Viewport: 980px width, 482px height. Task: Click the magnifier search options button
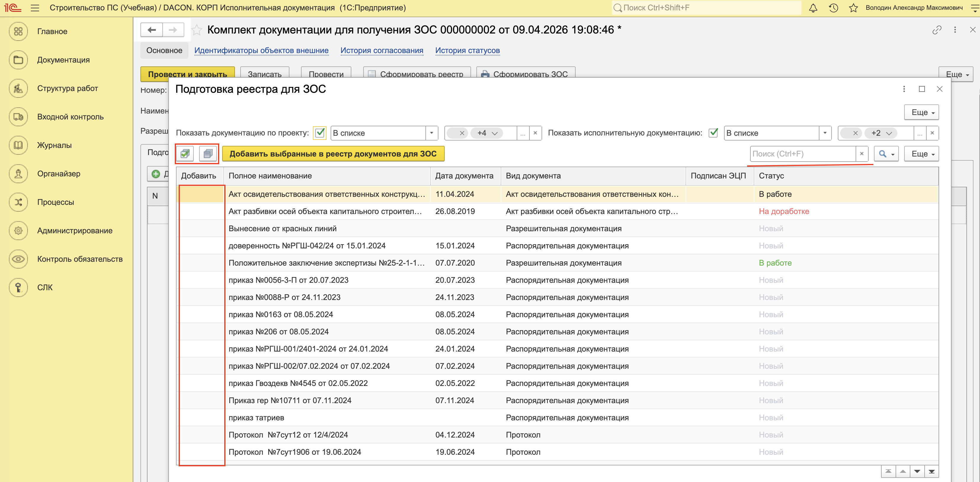point(886,154)
